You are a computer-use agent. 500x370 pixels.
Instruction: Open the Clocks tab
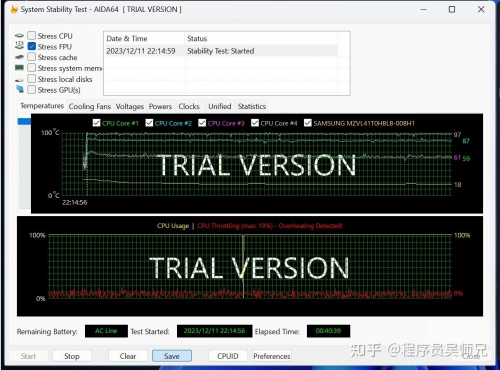pyautogui.click(x=189, y=106)
